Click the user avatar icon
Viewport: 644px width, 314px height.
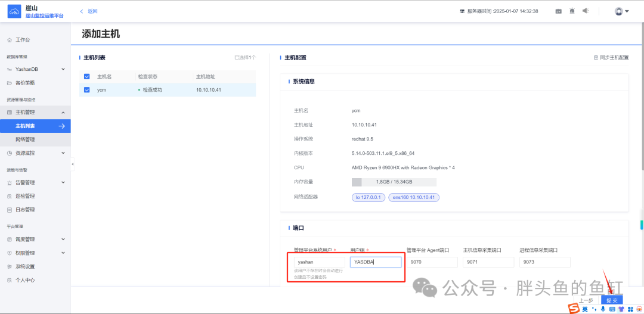(618, 11)
